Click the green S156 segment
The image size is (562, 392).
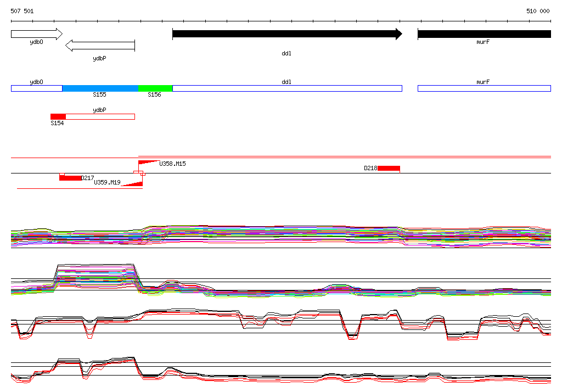(x=155, y=88)
